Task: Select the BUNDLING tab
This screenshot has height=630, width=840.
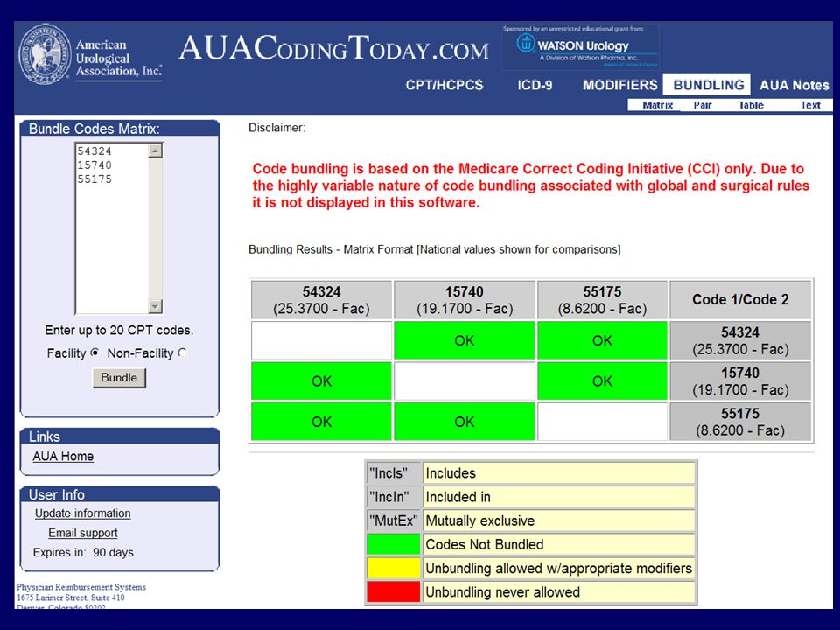Action: pos(708,85)
